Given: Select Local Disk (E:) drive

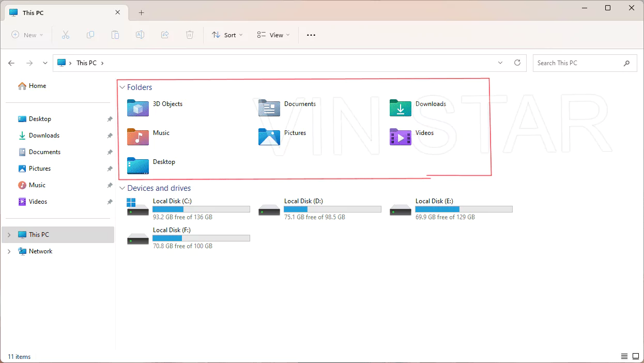Looking at the screenshot, I should point(451,209).
